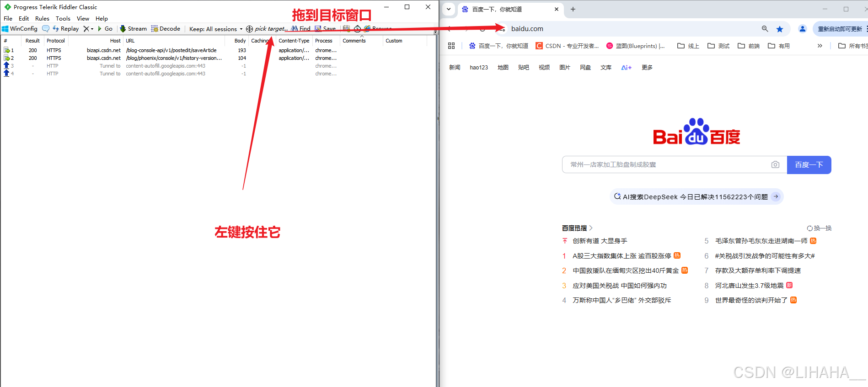Open Baidu 贴吧 link
The image size is (868, 387).
coord(524,68)
